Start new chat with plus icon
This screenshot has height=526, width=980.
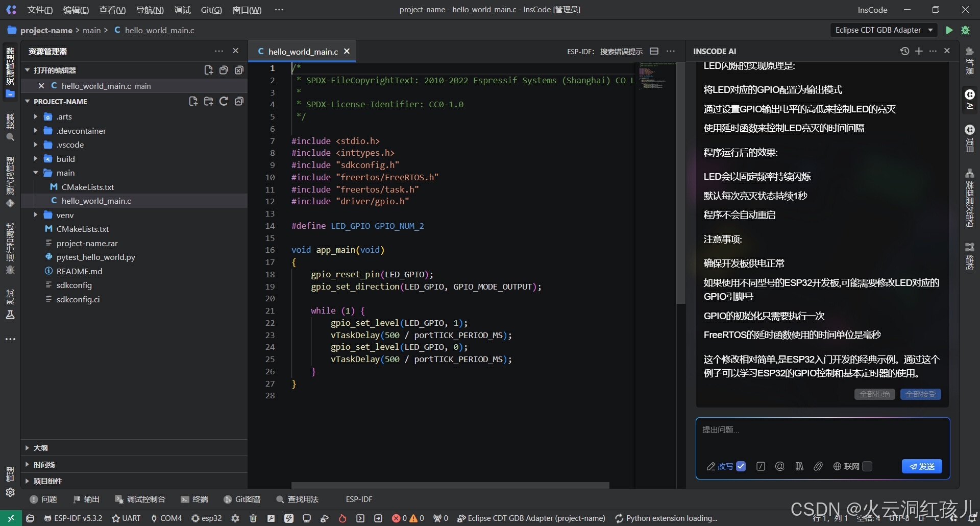(919, 51)
